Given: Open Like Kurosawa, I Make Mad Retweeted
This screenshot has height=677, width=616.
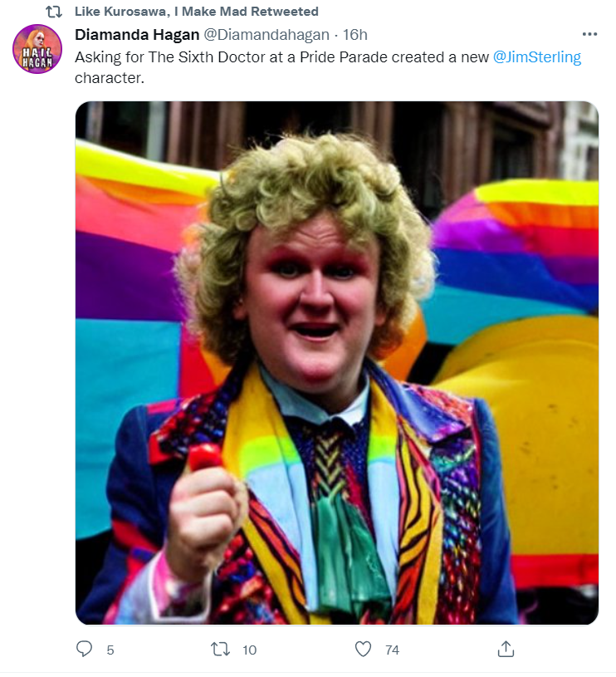Looking at the screenshot, I should [x=197, y=12].
